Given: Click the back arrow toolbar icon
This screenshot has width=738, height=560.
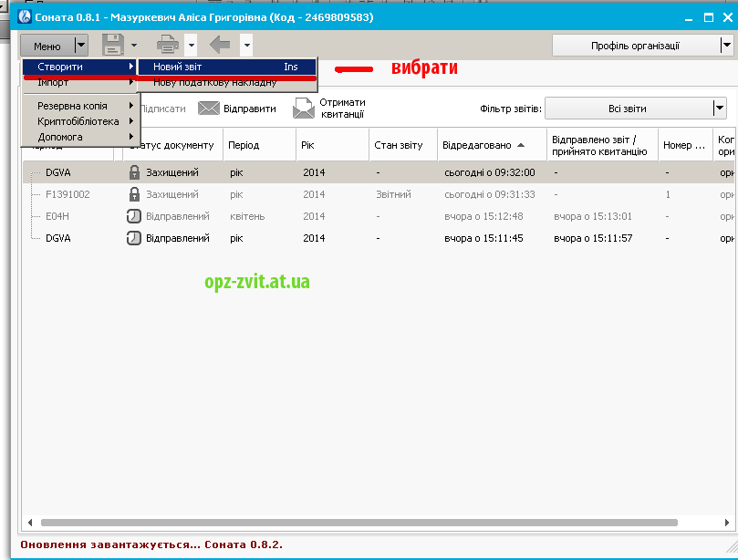Looking at the screenshot, I should [220, 46].
